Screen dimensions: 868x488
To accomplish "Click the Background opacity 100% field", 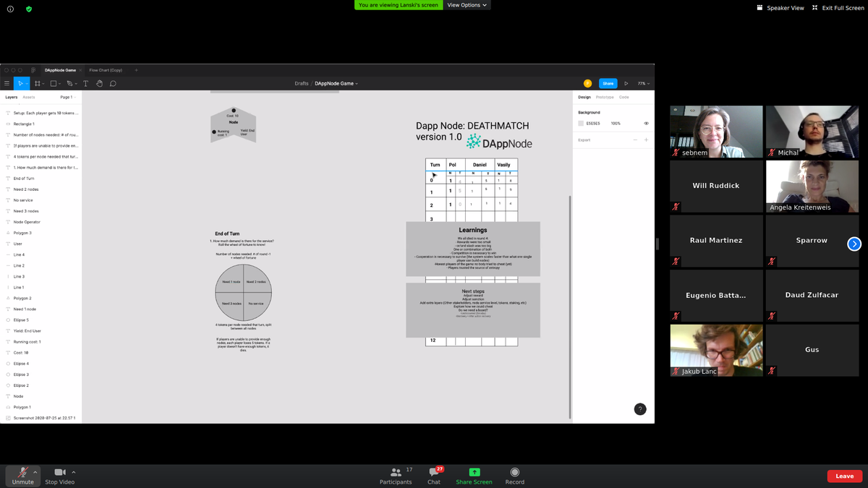I will click(616, 124).
